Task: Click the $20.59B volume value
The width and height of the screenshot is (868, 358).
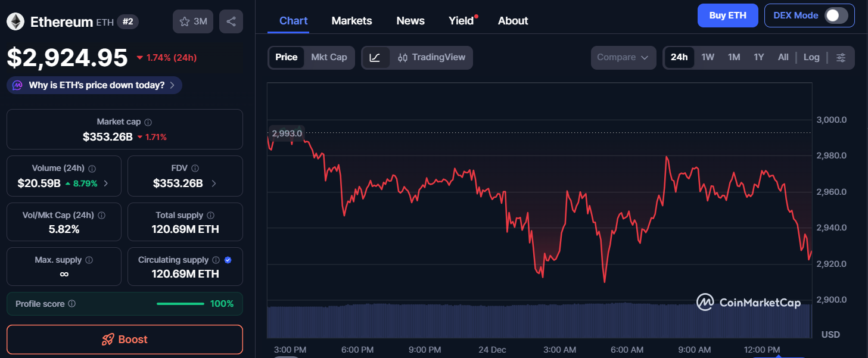Action: click(39, 183)
